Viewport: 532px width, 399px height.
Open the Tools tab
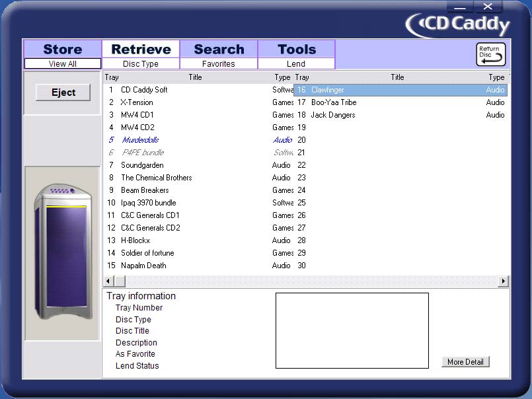click(297, 49)
